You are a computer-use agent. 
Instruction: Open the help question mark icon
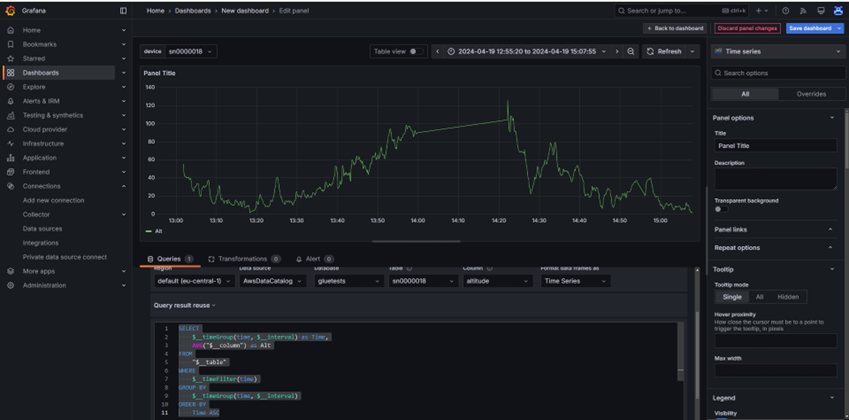786,11
